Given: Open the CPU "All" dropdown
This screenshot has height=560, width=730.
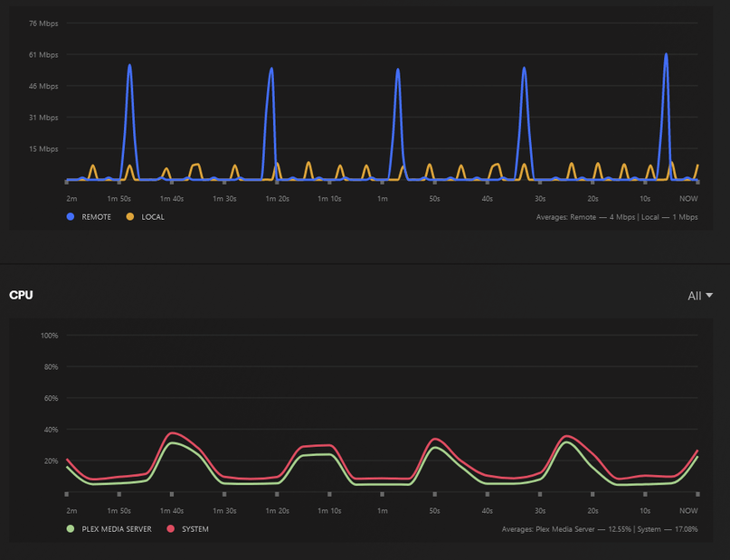Looking at the screenshot, I should [700, 296].
